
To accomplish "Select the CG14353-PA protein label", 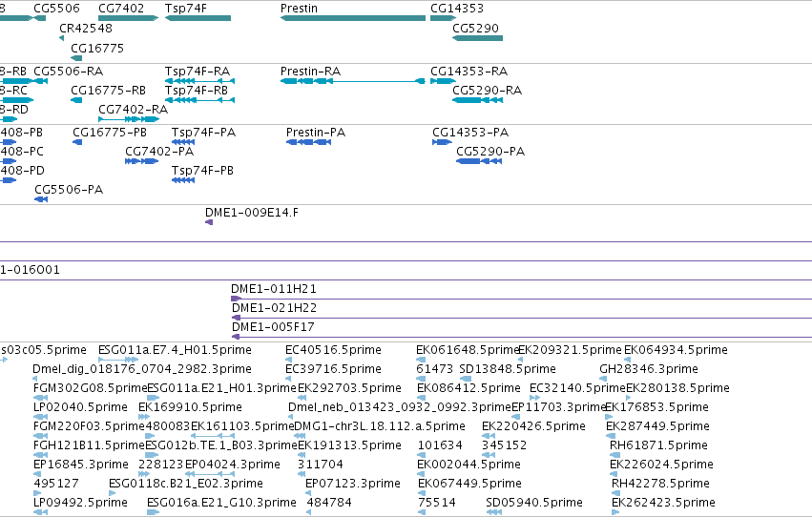I will point(470,132).
